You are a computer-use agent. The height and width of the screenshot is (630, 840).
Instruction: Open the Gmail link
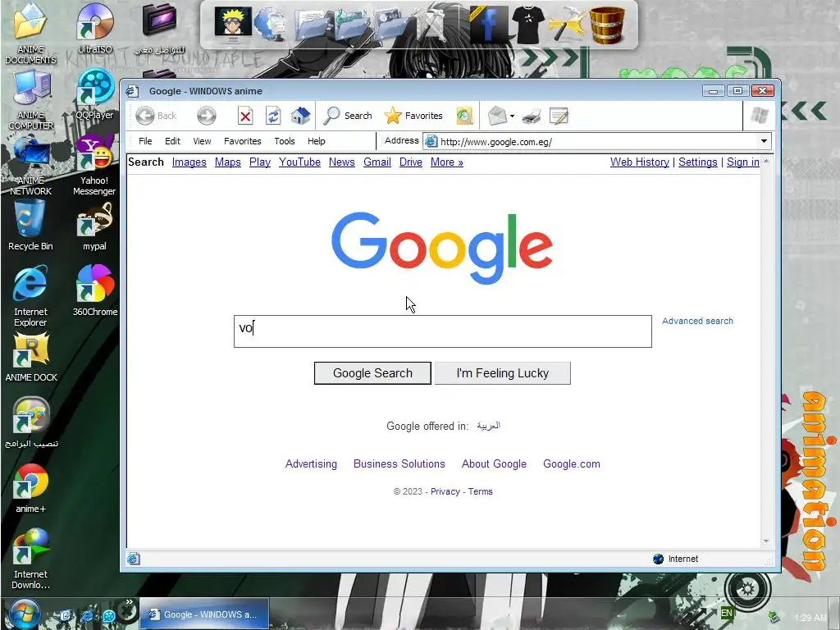point(377,162)
